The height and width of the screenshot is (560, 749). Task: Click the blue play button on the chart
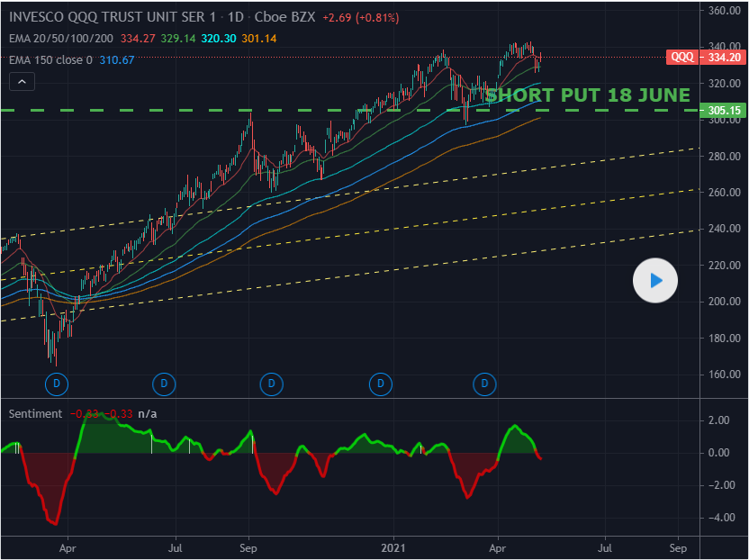[655, 281]
